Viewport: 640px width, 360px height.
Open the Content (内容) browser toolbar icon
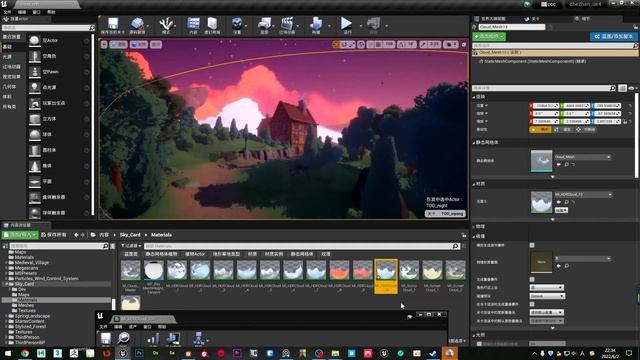pyautogui.click(x=193, y=24)
